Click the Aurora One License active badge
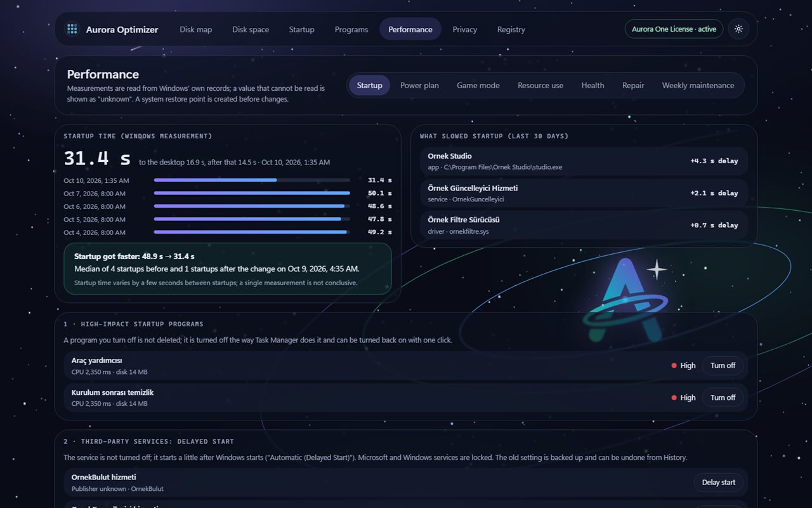This screenshot has height=508, width=812. click(674, 29)
